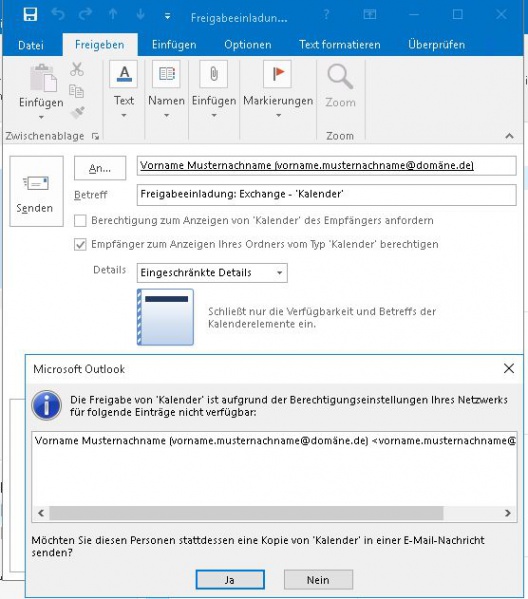Expand the Text group dropdown arrow
This screenshot has width=528, height=599.
(x=124, y=115)
